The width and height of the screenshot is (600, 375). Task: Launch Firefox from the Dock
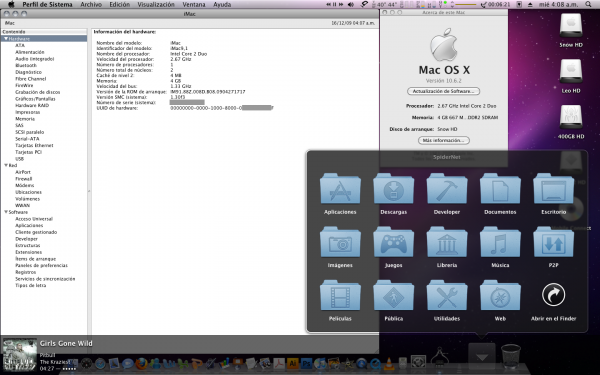[x=142, y=364]
